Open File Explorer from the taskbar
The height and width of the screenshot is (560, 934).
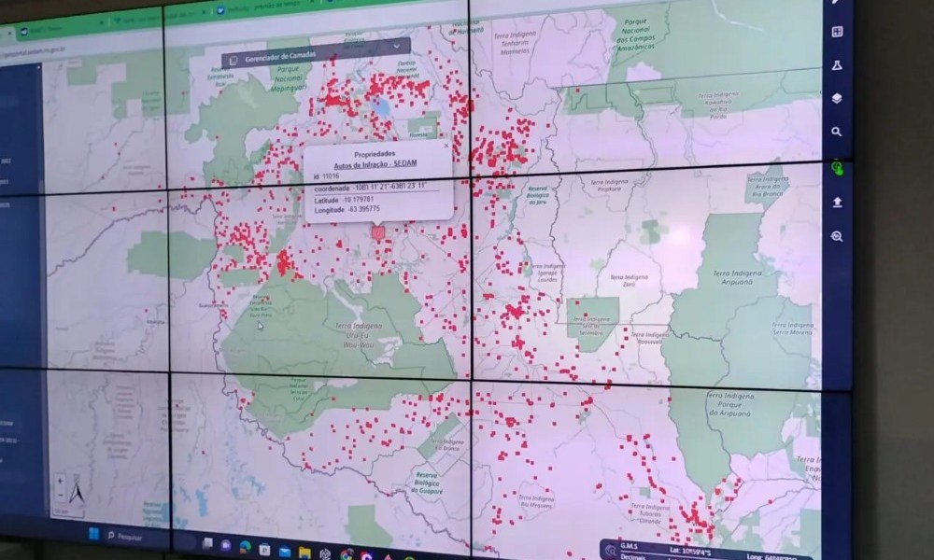point(304,553)
